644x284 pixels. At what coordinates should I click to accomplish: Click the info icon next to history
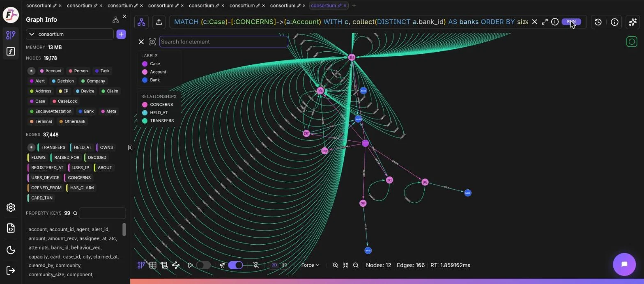click(x=614, y=22)
